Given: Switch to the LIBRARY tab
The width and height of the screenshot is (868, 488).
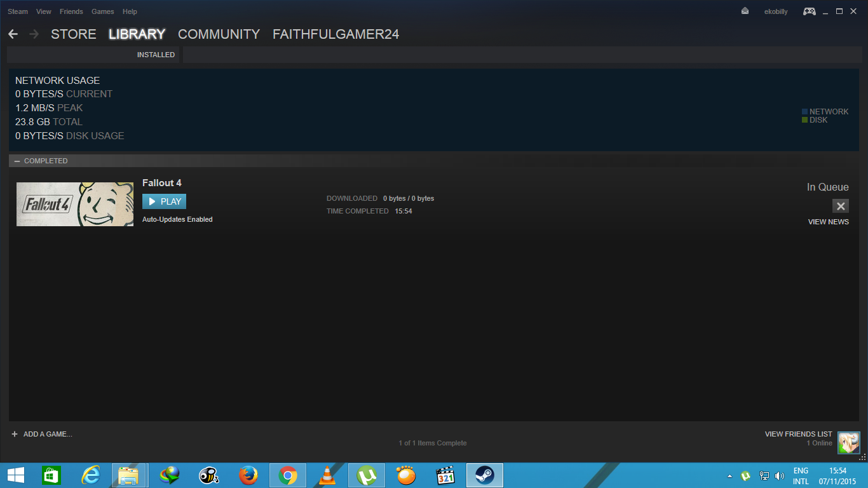Looking at the screenshot, I should point(137,34).
